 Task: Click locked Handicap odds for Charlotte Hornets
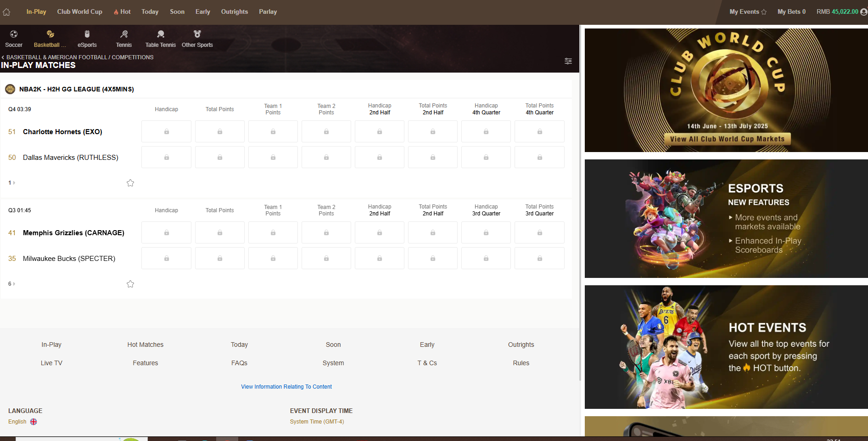pyautogui.click(x=166, y=132)
